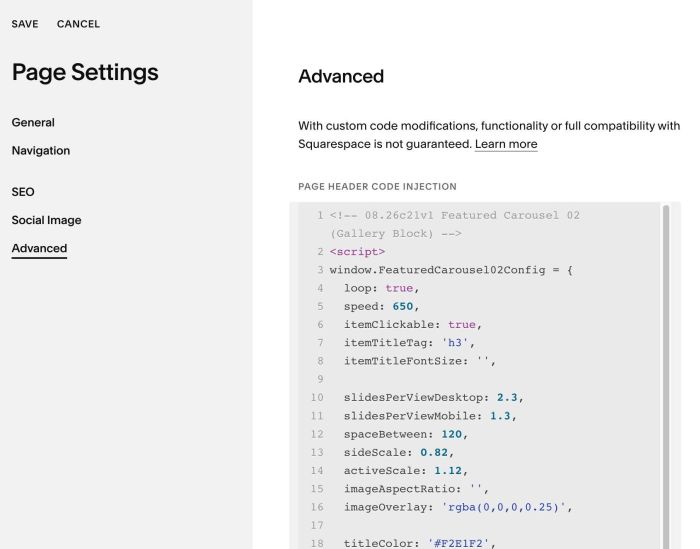Click the titleColor '#F2E1F2' value
This screenshot has width=700, height=549.
[458, 543]
